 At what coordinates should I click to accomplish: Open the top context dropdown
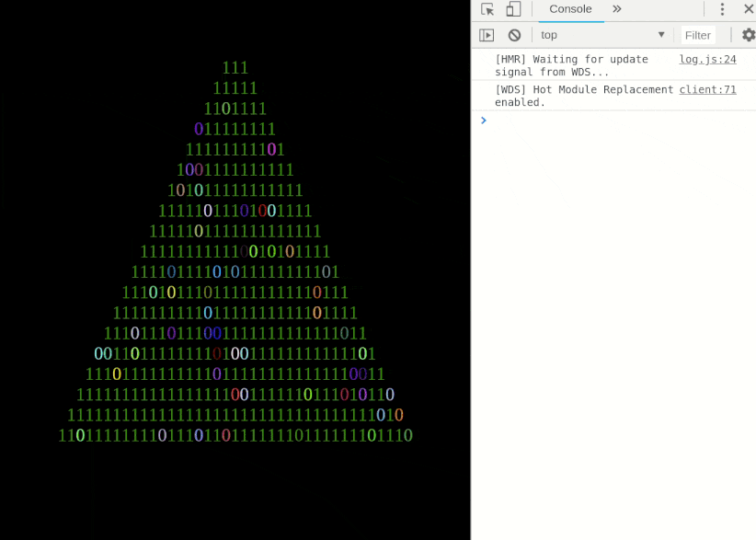pos(602,35)
